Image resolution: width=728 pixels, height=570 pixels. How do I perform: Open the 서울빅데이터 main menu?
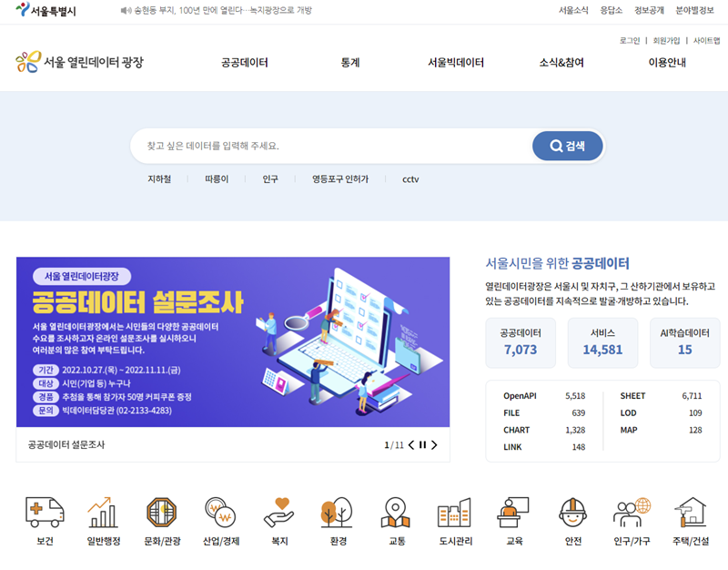click(x=456, y=62)
